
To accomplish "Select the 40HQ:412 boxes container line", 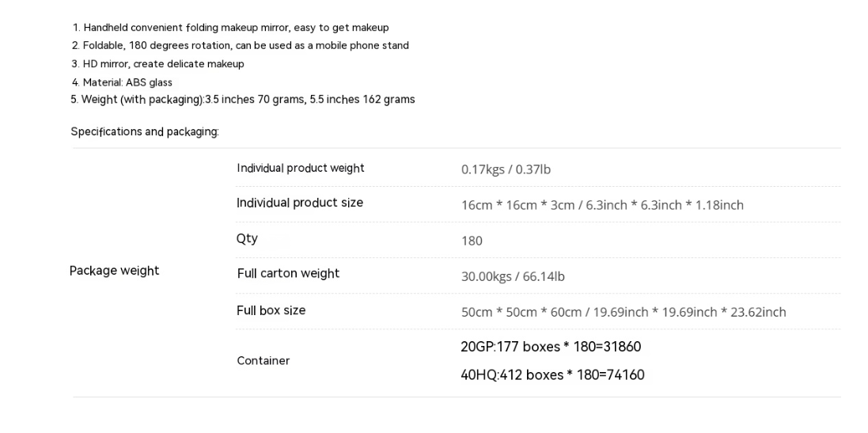I will pyautogui.click(x=552, y=374).
